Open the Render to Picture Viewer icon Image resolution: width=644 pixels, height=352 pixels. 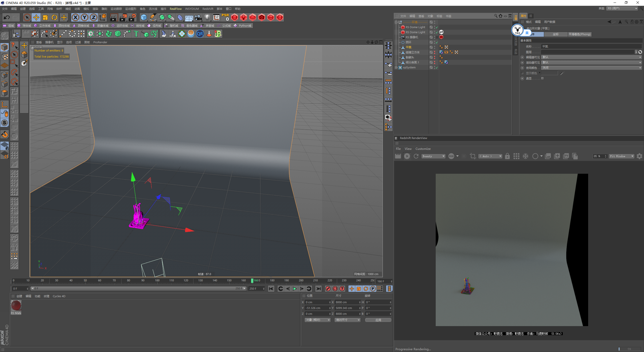tap(123, 17)
